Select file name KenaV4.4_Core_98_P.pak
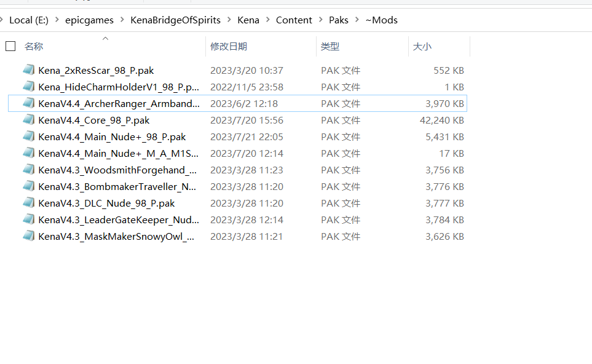This screenshot has width=592, height=364. coord(93,121)
